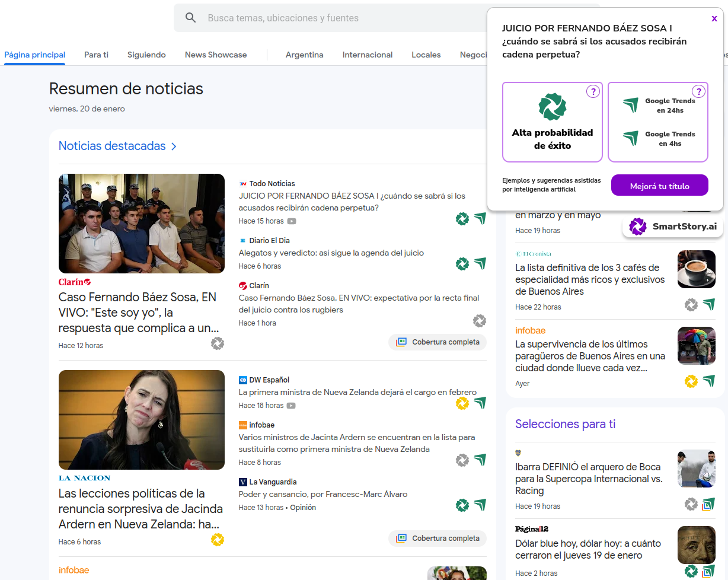Select the Internacional tab
728x580 pixels.
[x=368, y=55]
